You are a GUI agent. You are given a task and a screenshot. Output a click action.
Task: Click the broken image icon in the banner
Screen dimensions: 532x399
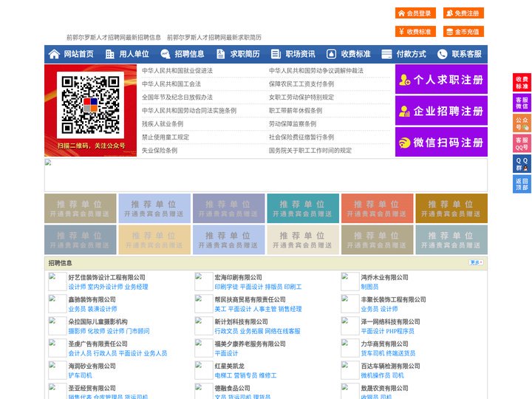point(48,163)
